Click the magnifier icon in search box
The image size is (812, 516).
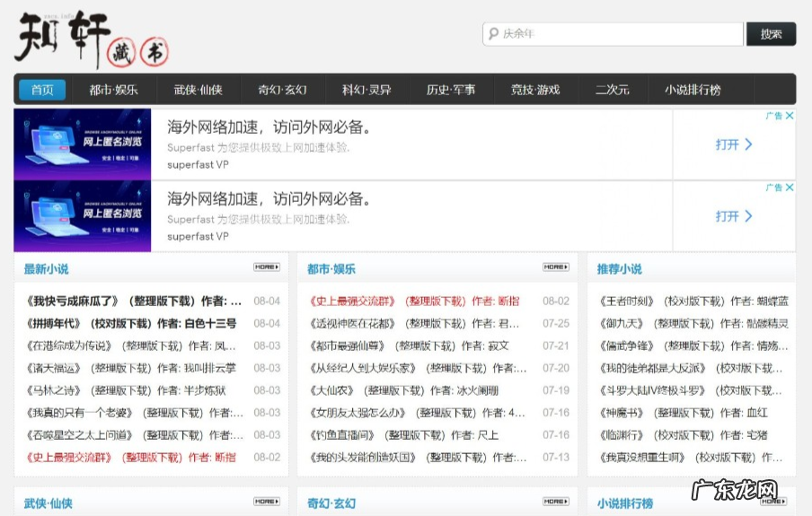(493, 33)
